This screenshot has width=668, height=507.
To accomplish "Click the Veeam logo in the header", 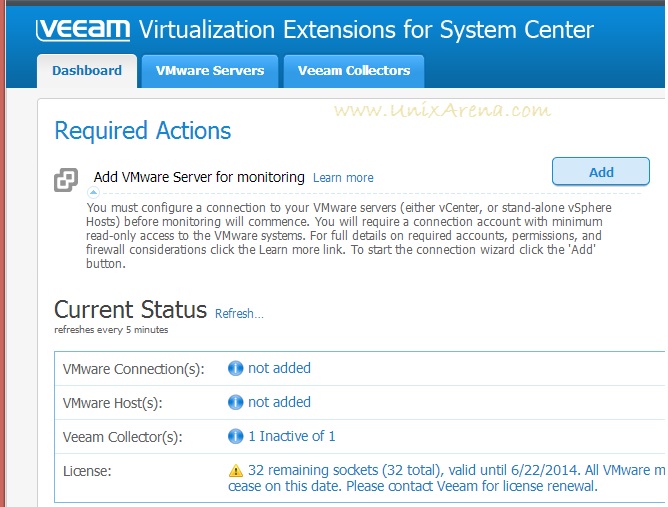I will point(83,30).
